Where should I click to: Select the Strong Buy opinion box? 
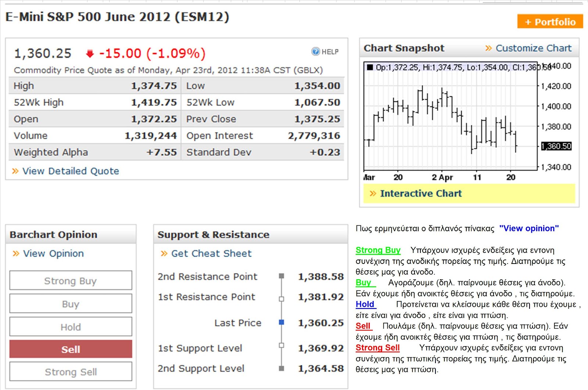click(x=71, y=281)
